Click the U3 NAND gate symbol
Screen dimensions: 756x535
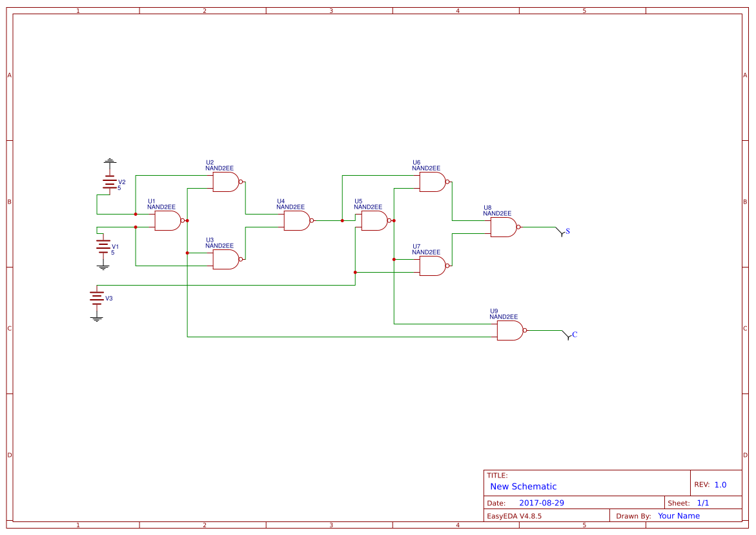click(227, 259)
